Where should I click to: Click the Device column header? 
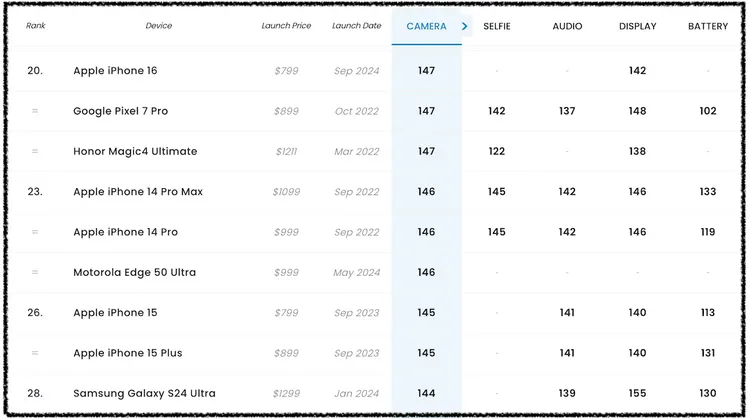(x=158, y=27)
